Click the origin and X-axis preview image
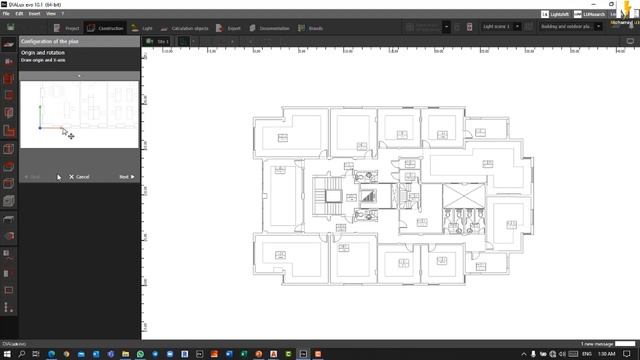 click(x=79, y=114)
